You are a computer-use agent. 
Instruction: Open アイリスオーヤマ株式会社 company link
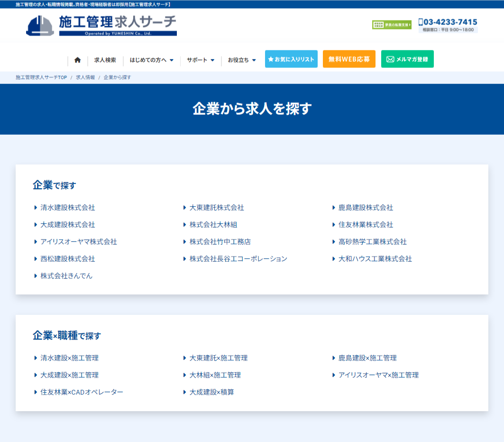(78, 242)
